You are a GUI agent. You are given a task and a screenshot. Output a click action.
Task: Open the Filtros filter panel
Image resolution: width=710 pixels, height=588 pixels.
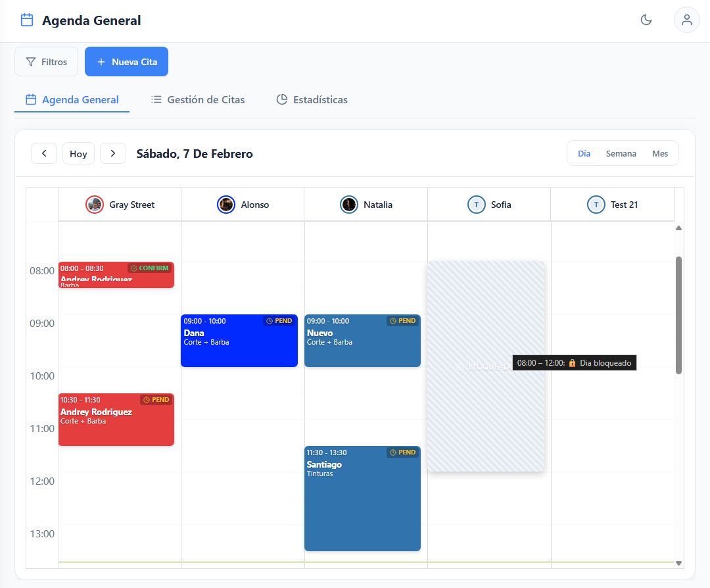tap(46, 62)
